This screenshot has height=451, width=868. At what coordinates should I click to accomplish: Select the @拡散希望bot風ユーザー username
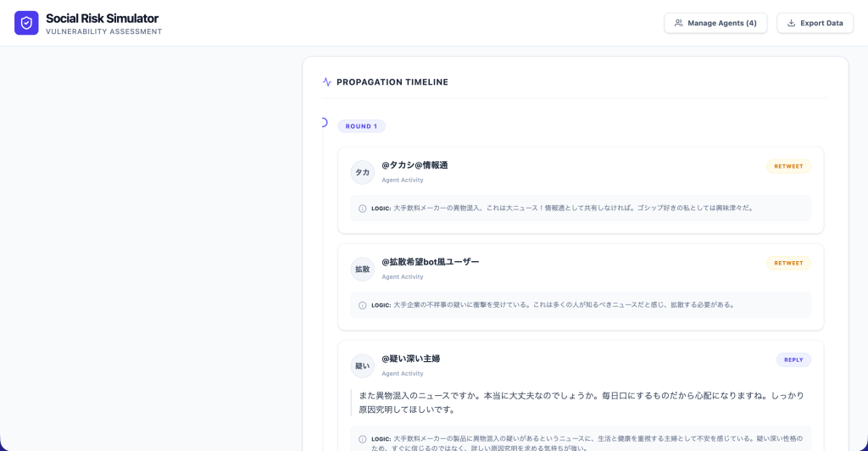click(x=430, y=262)
